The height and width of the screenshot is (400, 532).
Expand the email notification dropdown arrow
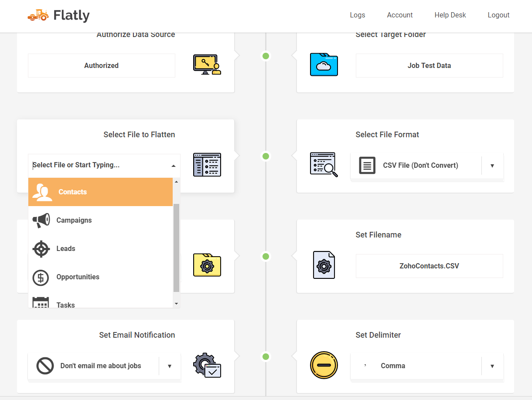pyautogui.click(x=169, y=366)
